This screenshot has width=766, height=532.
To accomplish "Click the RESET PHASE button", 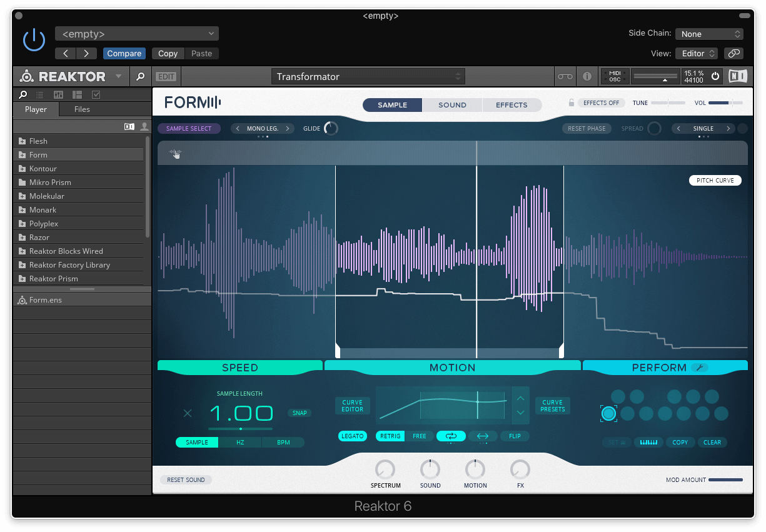I will 587,128.
